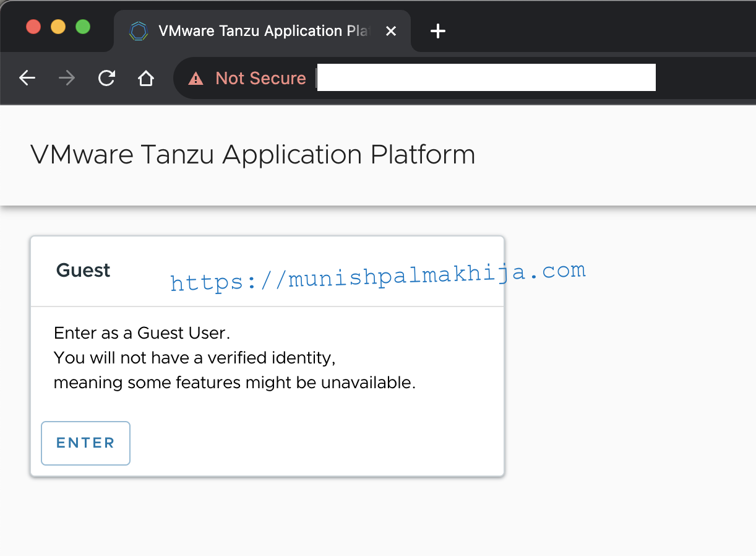The image size is (756, 556).
Task: Go to the browser home page icon
Action: [x=146, y=78]
